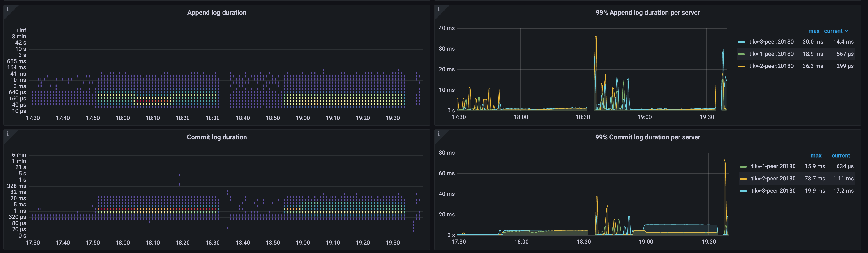The height and width of the screenshot is (253, 868).
Task: Select the Commit log duration panel title
Action: click(x=217, y=137)
